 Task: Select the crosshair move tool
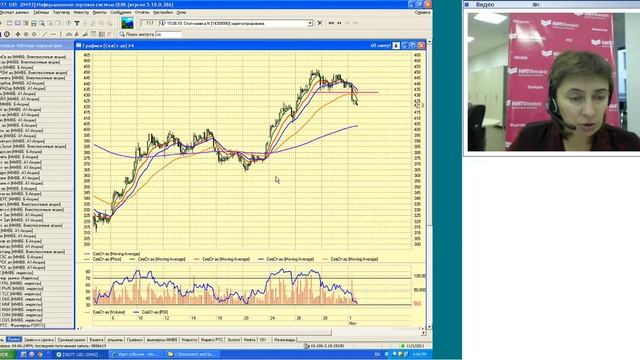[x=18, y=34]
